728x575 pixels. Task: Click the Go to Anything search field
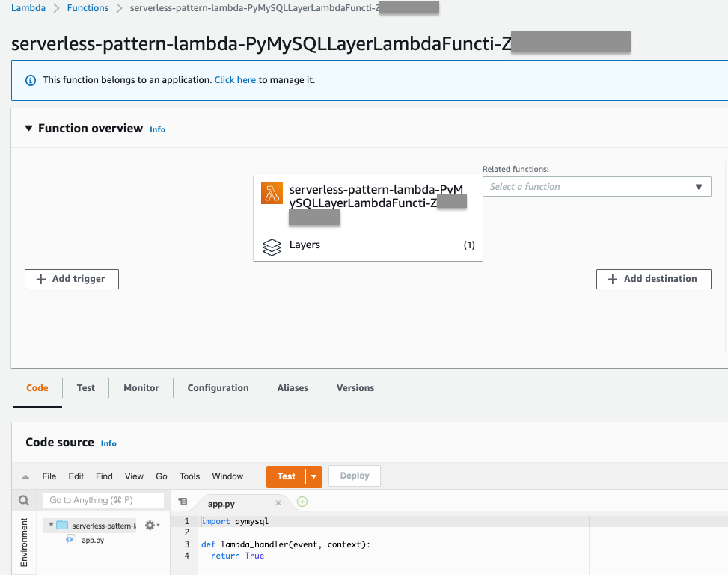tap(103, 500)
